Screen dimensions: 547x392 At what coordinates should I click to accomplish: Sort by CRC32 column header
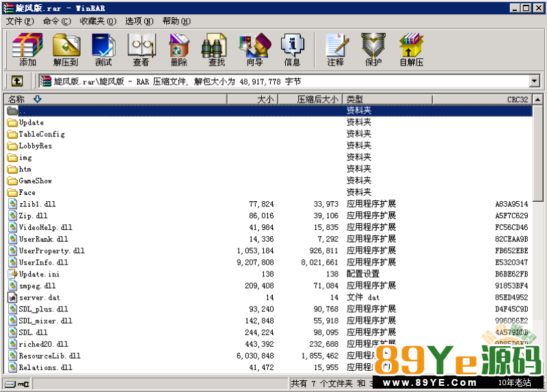(482, 99)
